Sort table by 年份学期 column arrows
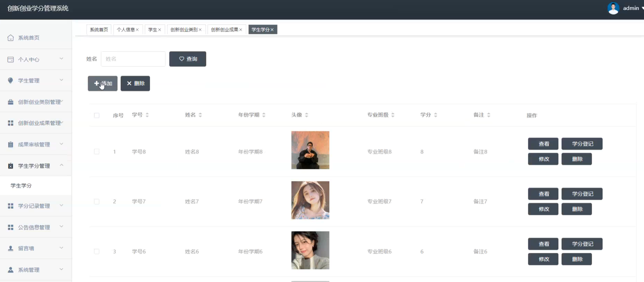Image resolution: width=644 pixels, height=282 pixels. coord(264,115)
